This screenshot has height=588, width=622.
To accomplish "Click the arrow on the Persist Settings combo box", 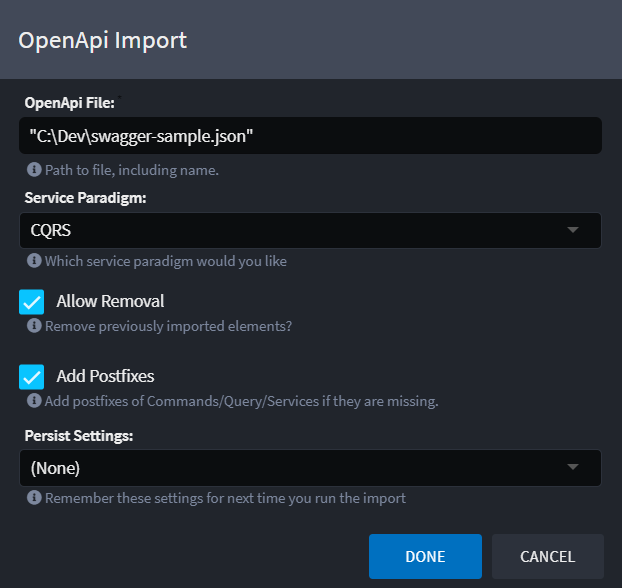I will click(573, 467).
